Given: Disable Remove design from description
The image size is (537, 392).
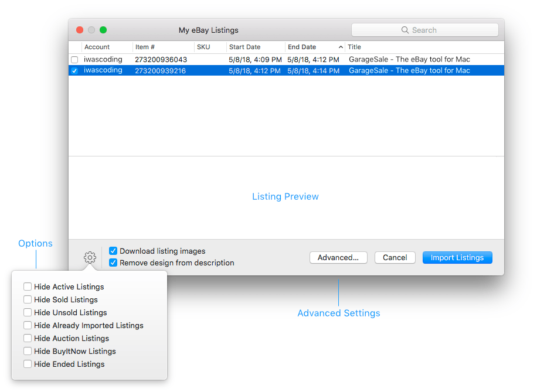Looking at the screenshot, I should [x=113, y=263].
